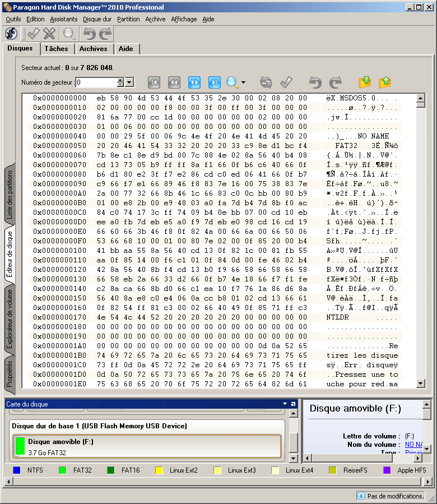Select Disque amovible (F:) partition block
The width and height of the screenshot is (437, 504).
click(147, 446)
